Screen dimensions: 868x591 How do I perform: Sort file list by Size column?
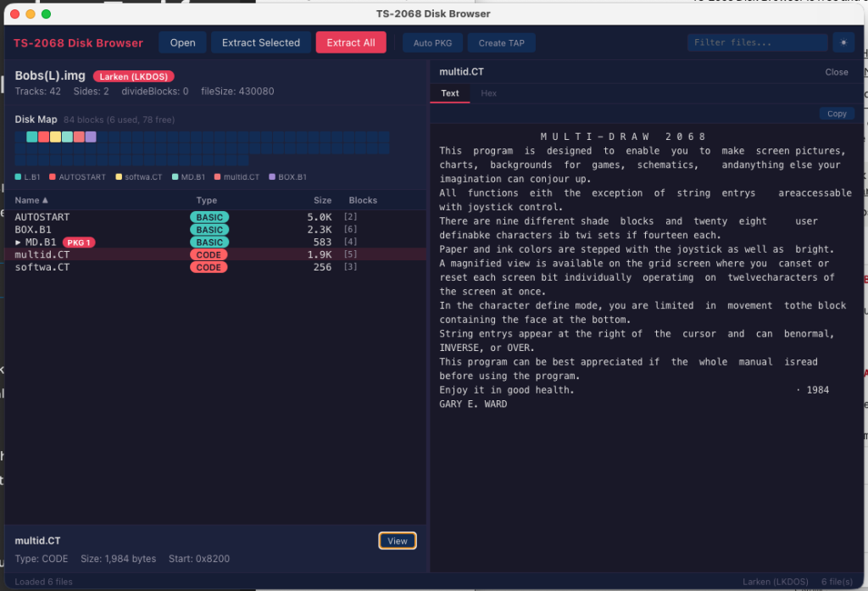(322, 200)
